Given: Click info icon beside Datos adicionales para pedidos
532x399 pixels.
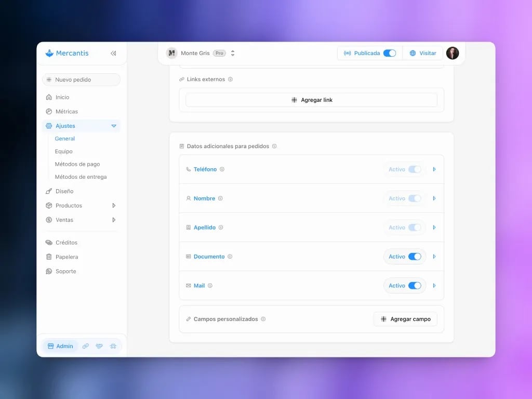Looking at the screenshot, I should [274, 146].
